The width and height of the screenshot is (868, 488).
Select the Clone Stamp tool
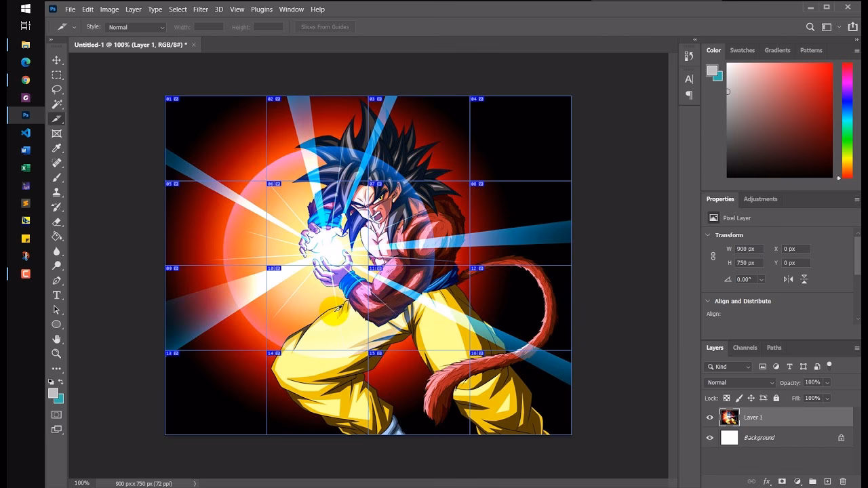[57, 193]
